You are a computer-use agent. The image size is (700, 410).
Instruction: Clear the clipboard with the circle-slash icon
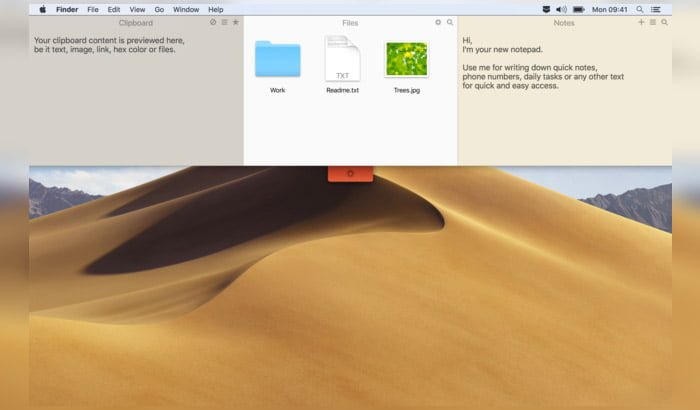(x=213, y=22)
